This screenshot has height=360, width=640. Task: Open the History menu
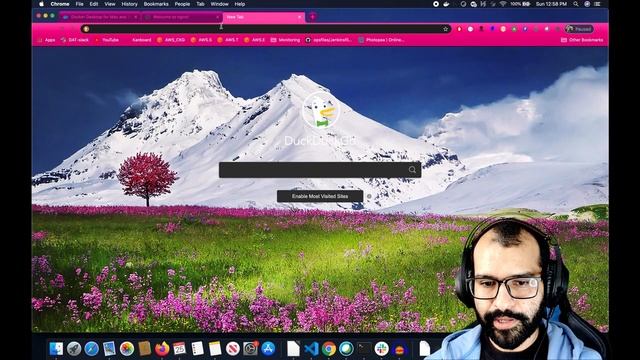pos(129,4)
